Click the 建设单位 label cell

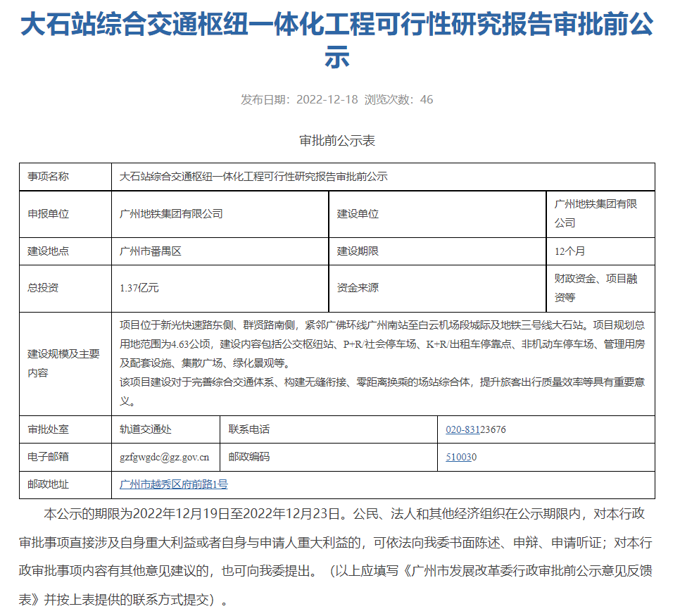pyautogui.click(x=437, y=214)
